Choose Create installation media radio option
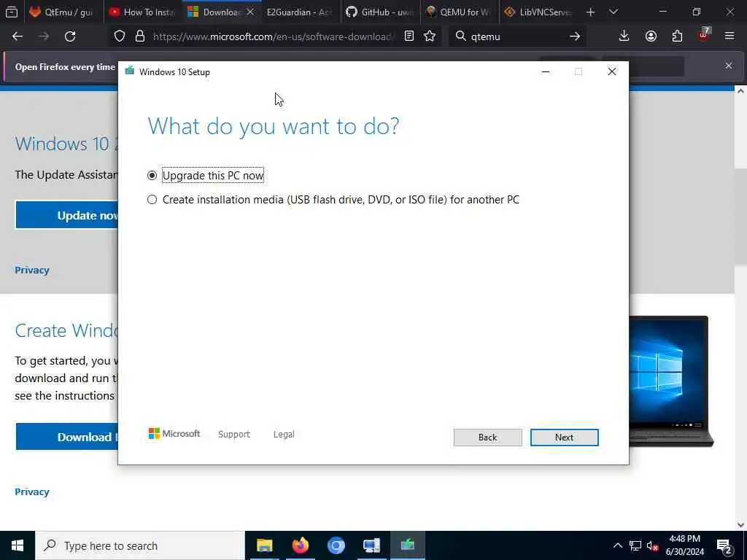 (152, 200)
